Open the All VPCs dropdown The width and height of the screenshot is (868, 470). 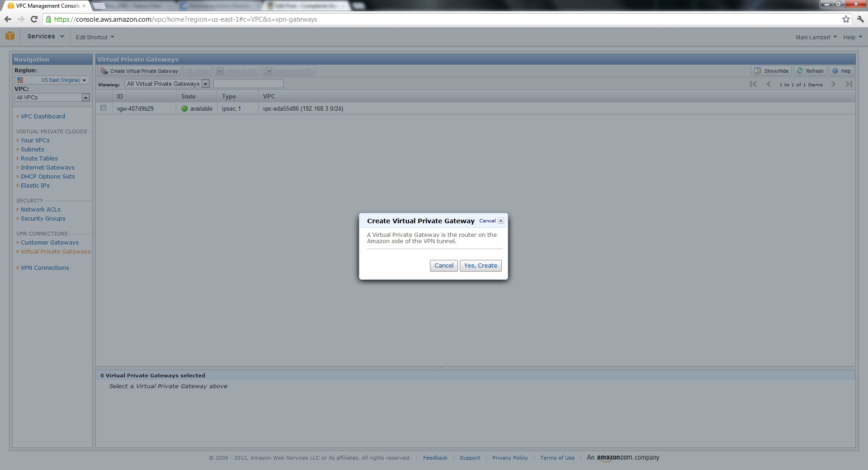[x=52, y=98]
